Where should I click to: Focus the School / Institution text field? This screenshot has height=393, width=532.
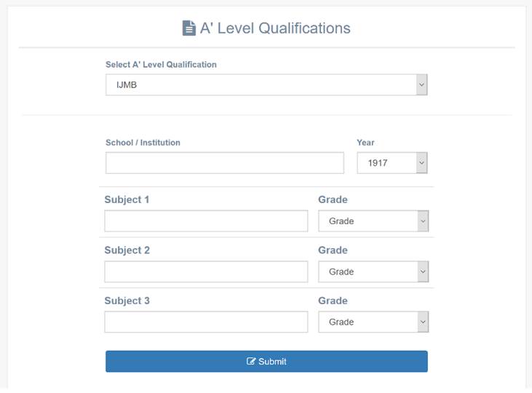pos(225,163)
